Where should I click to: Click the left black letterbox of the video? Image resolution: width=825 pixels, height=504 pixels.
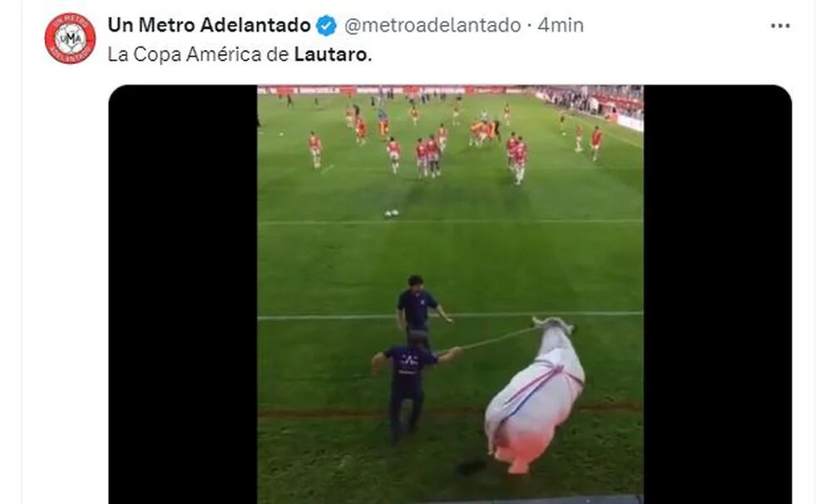point(183,294)
